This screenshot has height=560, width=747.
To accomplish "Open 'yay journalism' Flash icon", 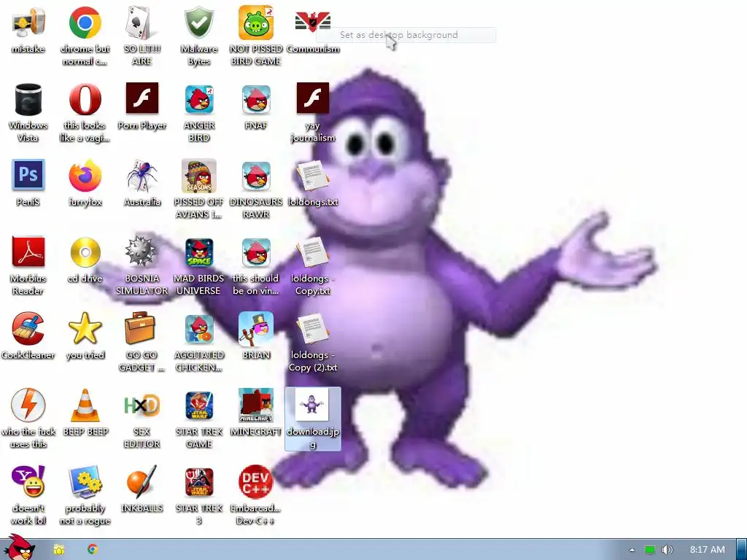I will pyautogui.click(x=312, y=98).
